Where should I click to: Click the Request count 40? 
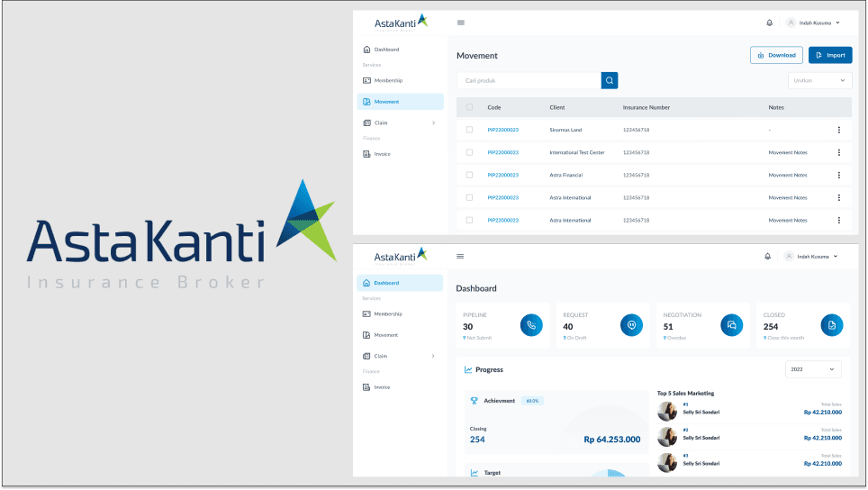568,327
